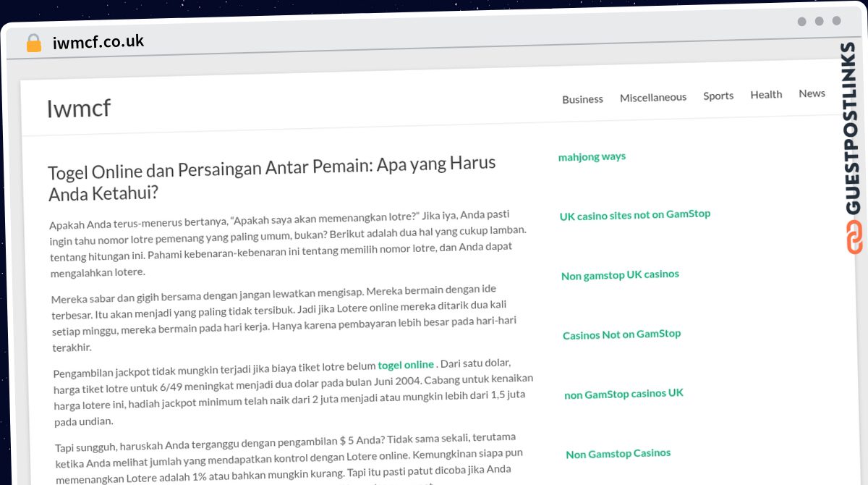Screen dimensions: 868x485
Task: Select the "Non Gamstop Casinos" sidebar link
Action: point(618,454)
